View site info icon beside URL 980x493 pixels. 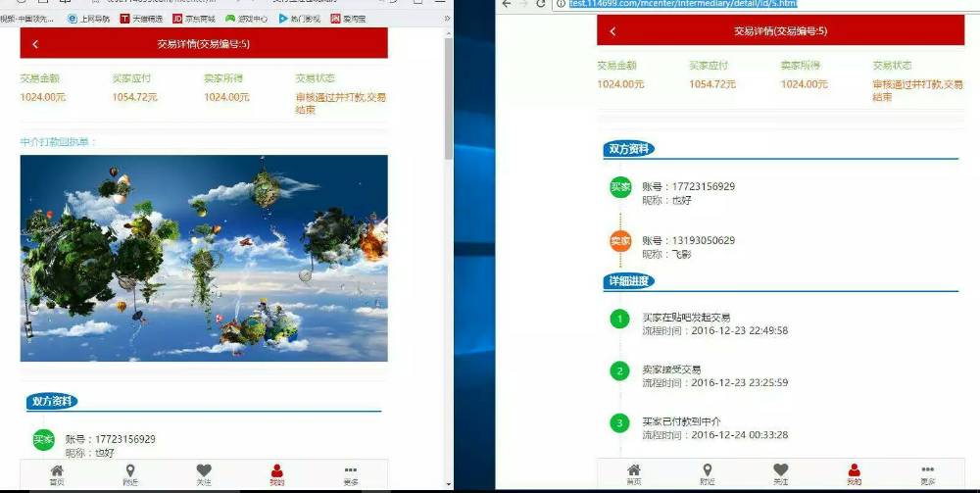(562, 3)
